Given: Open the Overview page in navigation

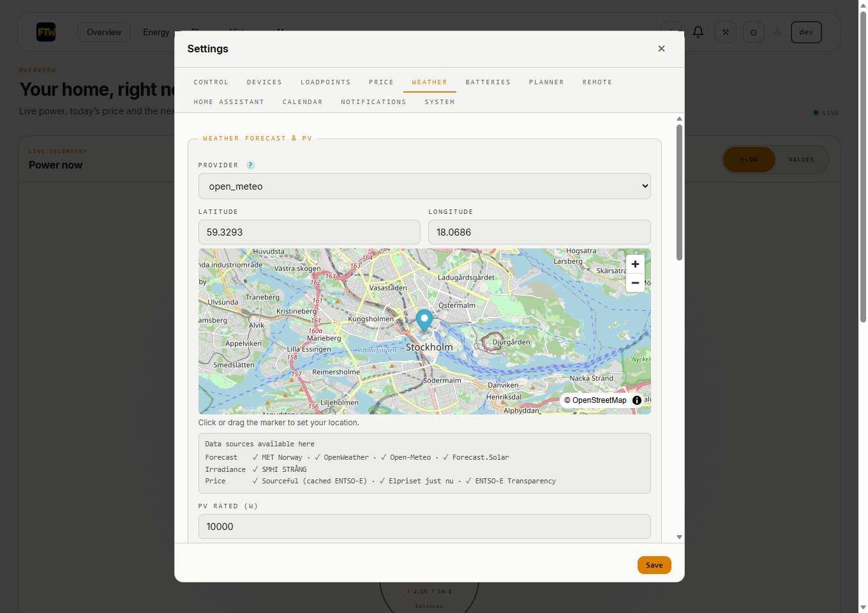Looking at the screenshot, I should (x=104, y=33).
